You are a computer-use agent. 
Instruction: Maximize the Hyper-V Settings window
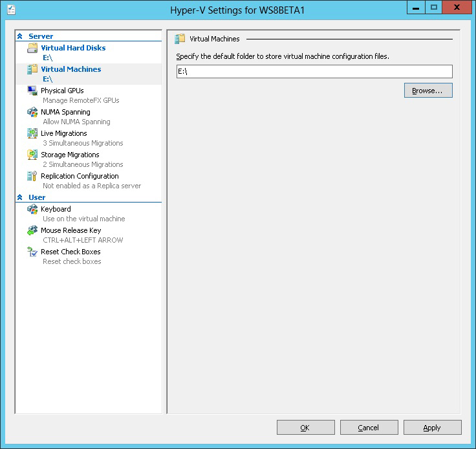click(x=434, y=8)
